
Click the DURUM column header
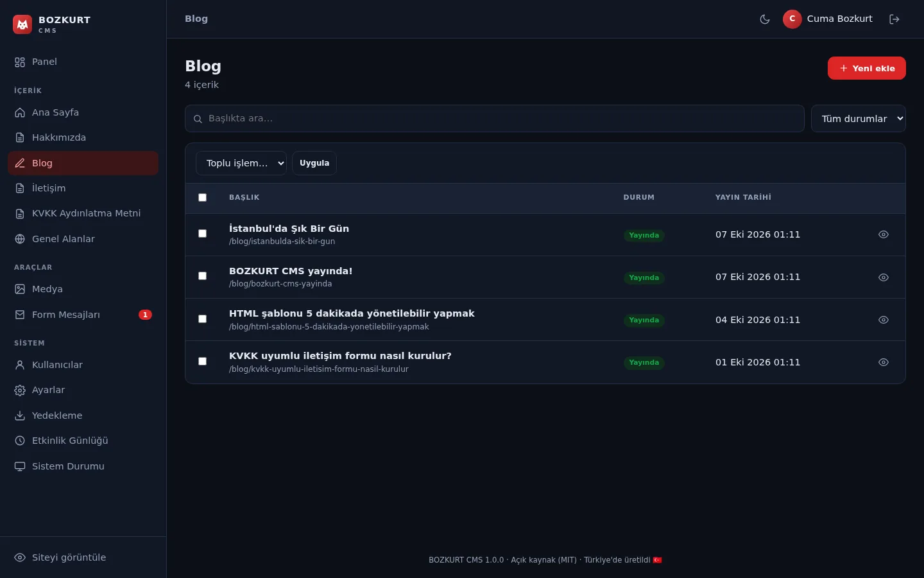coord(639,198)
